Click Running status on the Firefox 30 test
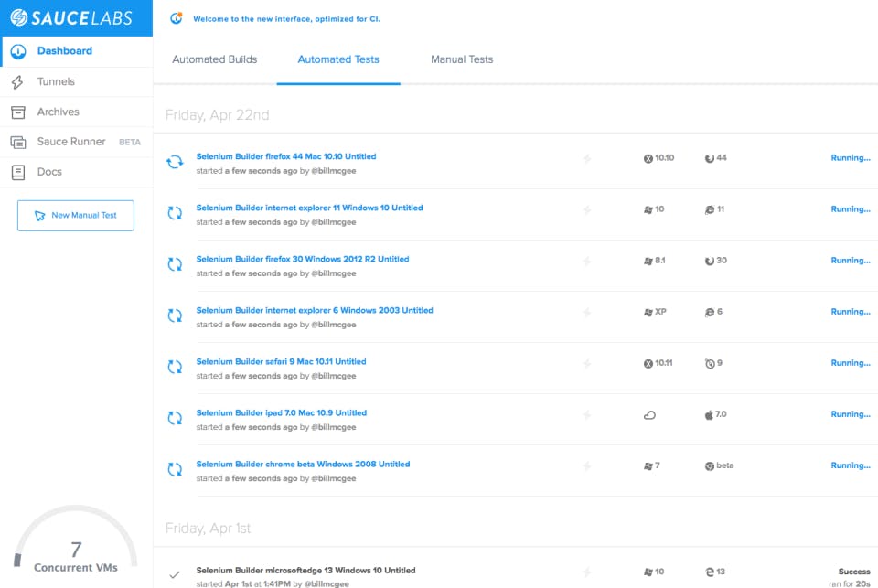 (850, 261)
